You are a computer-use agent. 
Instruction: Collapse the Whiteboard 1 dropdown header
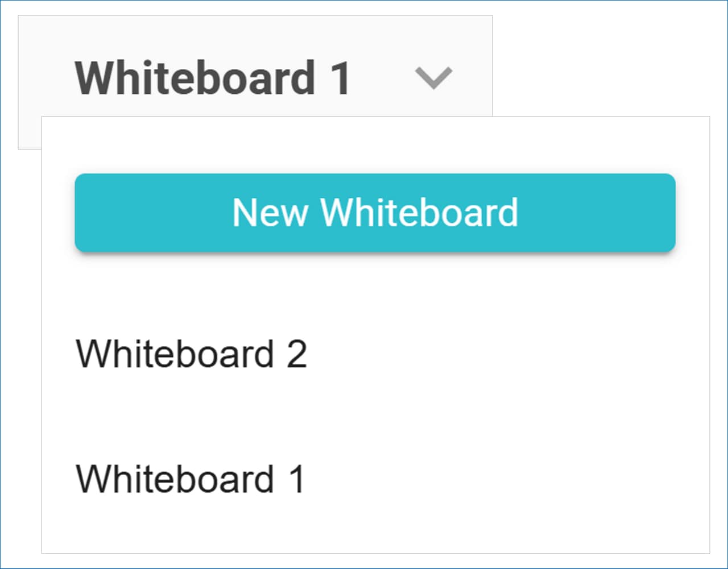tap(213, 78)
